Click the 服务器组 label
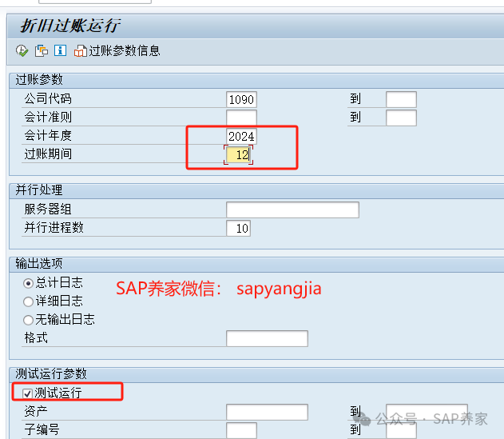Screen dimensions: 504x439 (48, 209)
